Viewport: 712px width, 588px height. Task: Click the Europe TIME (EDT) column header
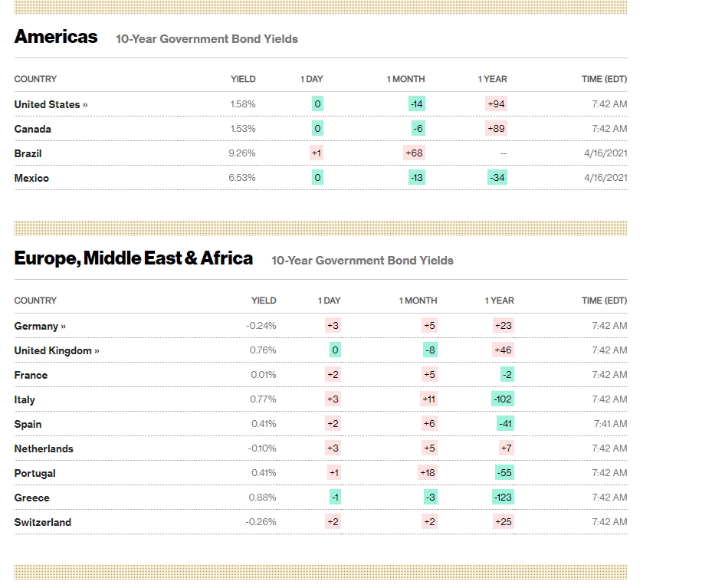pos(604,301)
